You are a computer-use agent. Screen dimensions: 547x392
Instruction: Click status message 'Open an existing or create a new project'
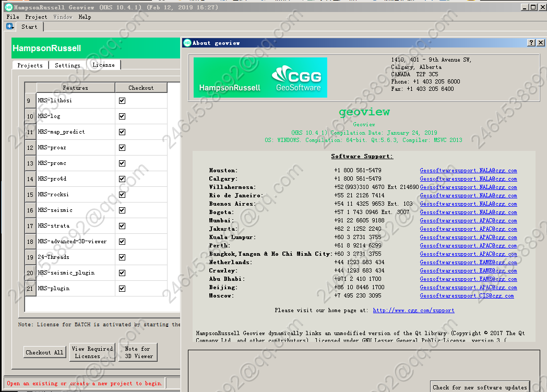pos(85,383)
